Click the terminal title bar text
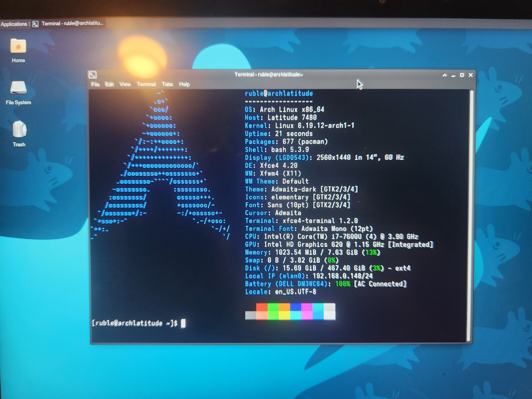Image resolution: width=532 pixels, height=399 pixels. point(269,74)
